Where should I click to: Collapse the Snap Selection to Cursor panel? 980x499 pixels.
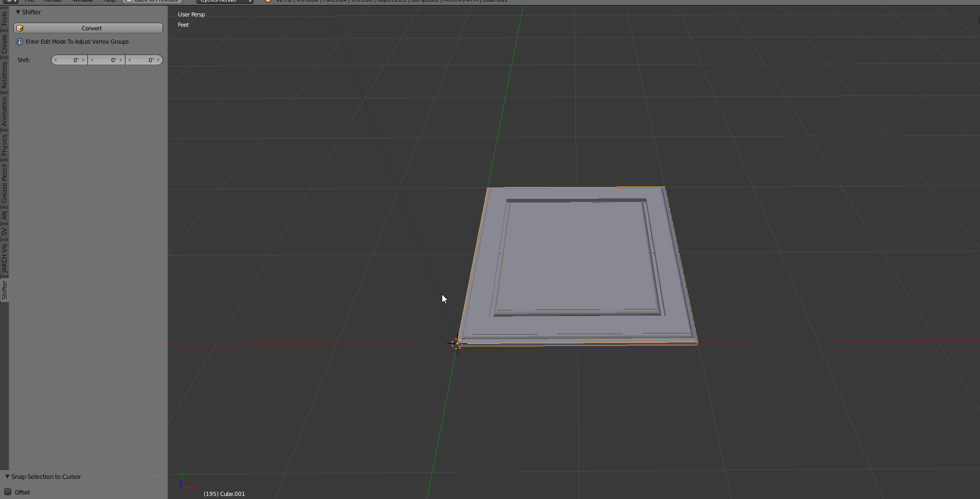tap(7, 476)
